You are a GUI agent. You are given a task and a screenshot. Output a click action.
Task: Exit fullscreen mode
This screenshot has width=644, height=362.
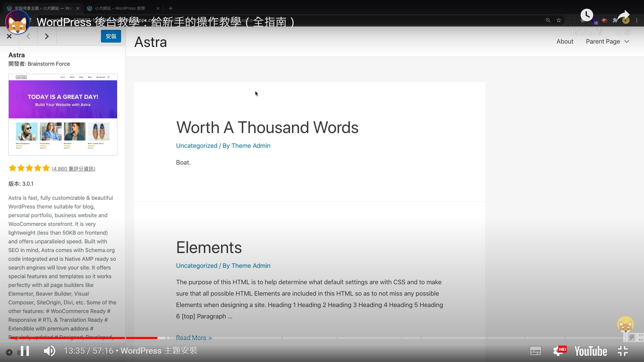coord(623,351)
